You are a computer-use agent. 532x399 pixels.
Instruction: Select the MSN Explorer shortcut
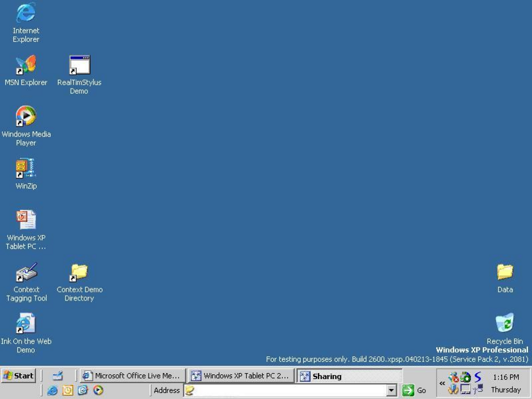[x=26, y=66]
